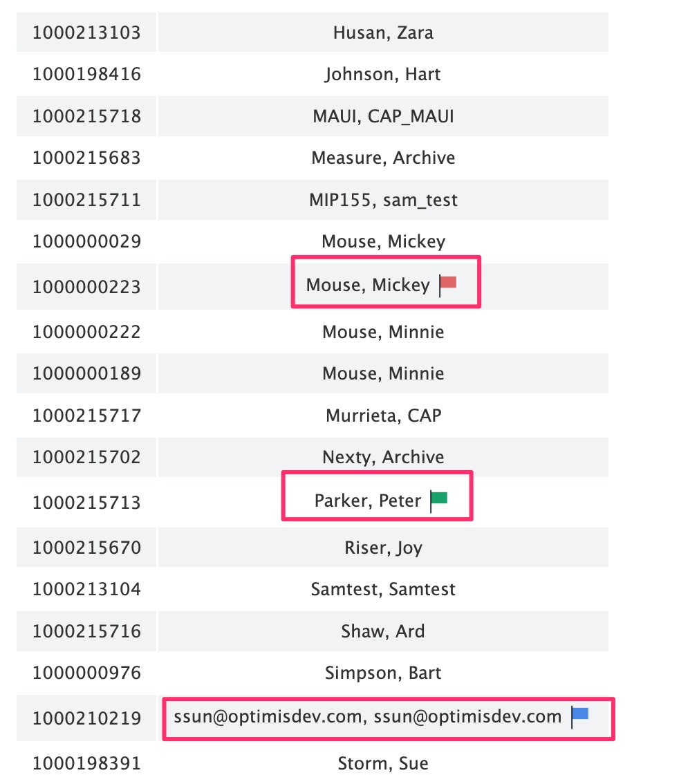This screenshot has height=784, width=679.
Task: Click the red flag beside Mouse, Mickey
Action: click(x=449, y=283)
